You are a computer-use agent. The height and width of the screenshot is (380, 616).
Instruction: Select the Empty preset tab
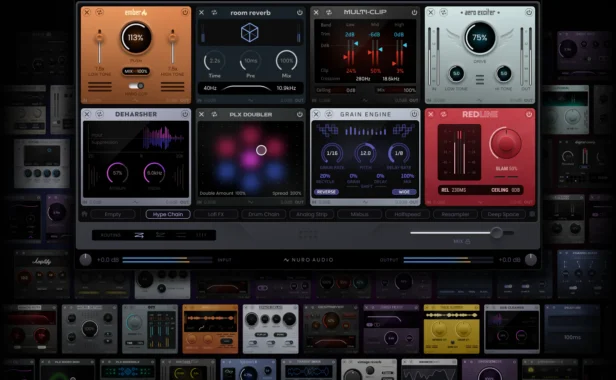113,214
